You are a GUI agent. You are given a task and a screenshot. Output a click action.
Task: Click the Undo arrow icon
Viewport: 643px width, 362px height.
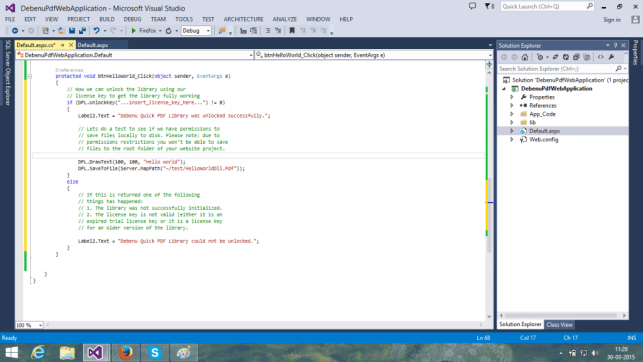click(96, 31)
